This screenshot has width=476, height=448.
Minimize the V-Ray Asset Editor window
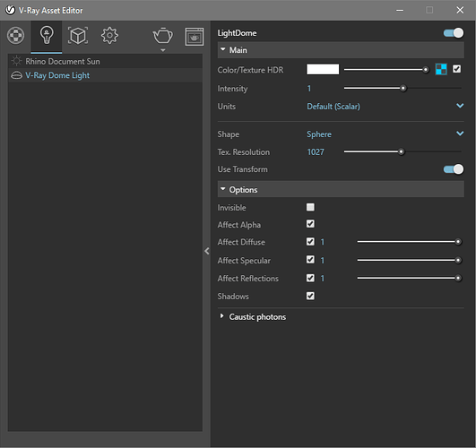click(400, 11)
